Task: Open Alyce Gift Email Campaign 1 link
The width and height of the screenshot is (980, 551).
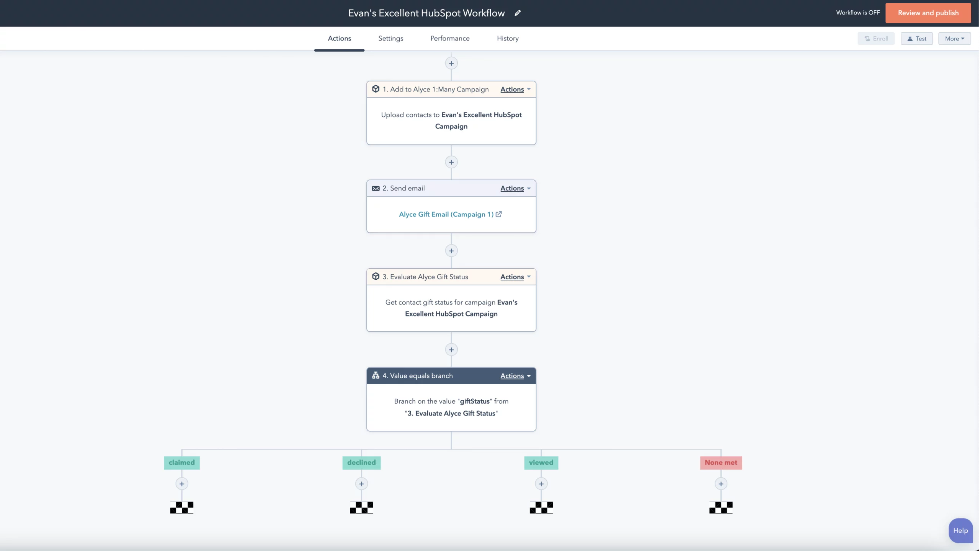Action: [x=450, y=214]
